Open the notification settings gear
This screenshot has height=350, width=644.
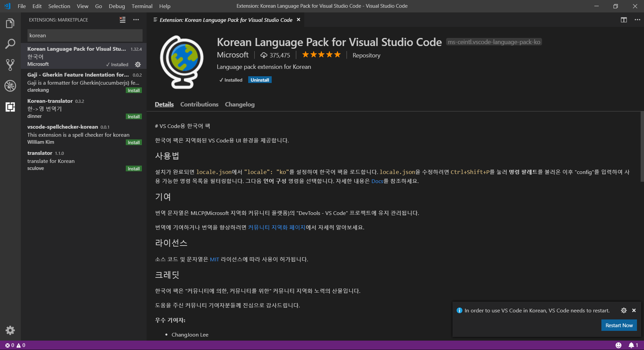pos(624,310)
